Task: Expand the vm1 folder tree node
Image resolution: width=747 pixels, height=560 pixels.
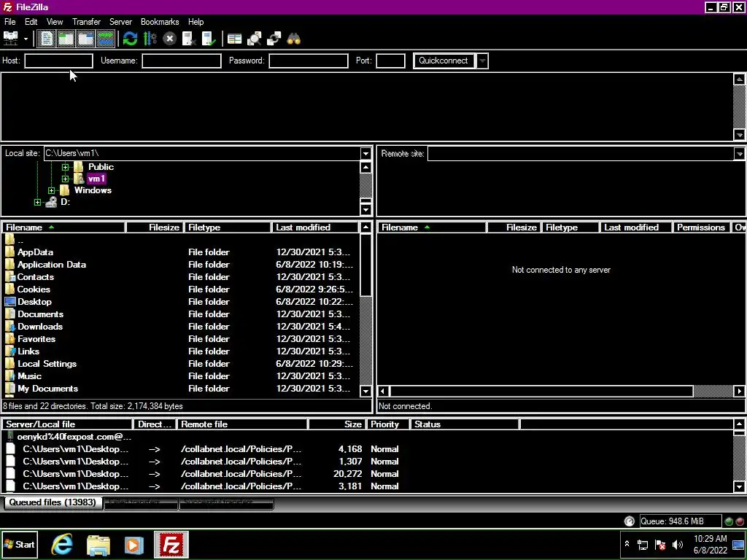Action: click(65, 179)
